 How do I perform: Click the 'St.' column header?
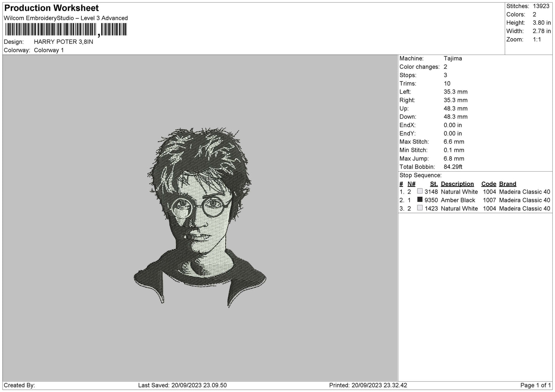coord(434,184)
